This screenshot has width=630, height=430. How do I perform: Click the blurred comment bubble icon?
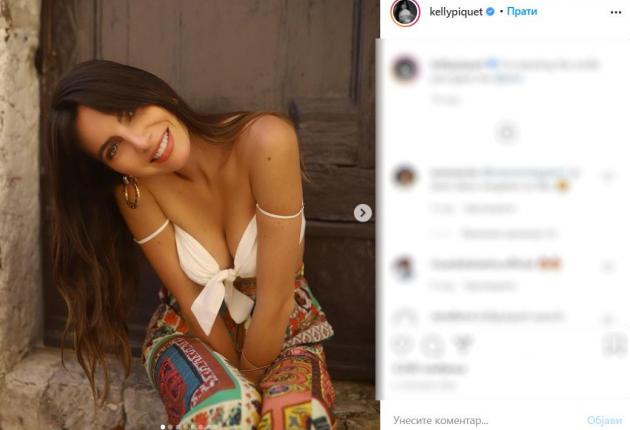pos(432,345)
